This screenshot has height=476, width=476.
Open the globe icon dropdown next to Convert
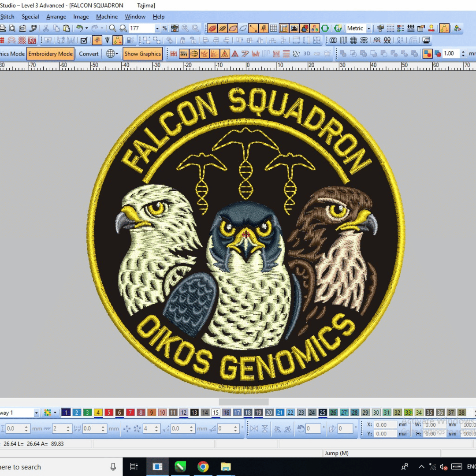(x=117, y=54)
